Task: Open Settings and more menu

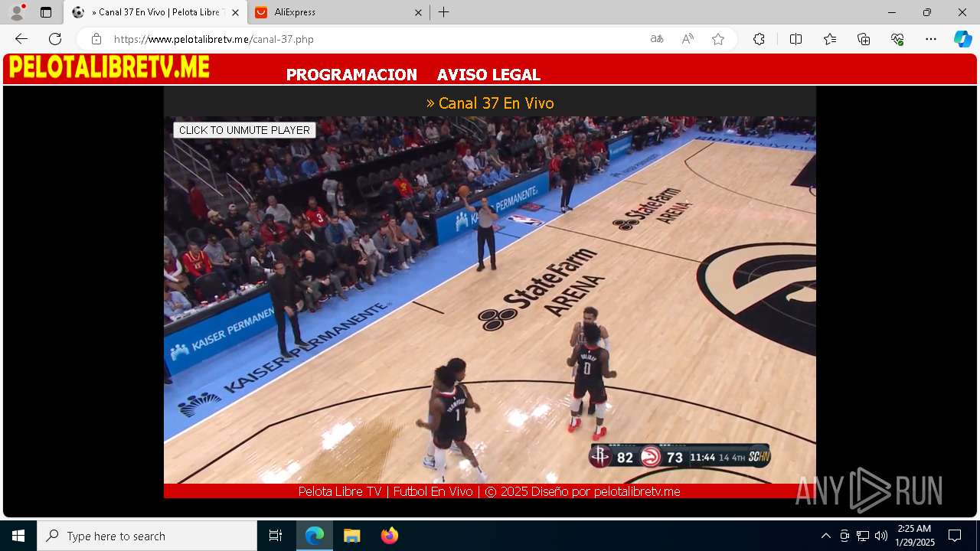Action: click(x=931, y=39)
